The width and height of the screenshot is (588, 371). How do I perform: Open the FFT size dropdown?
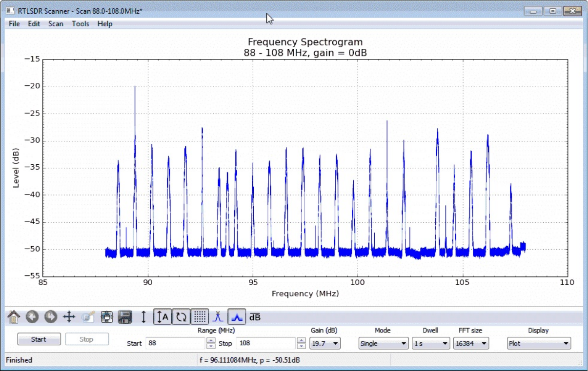point(470,344)
